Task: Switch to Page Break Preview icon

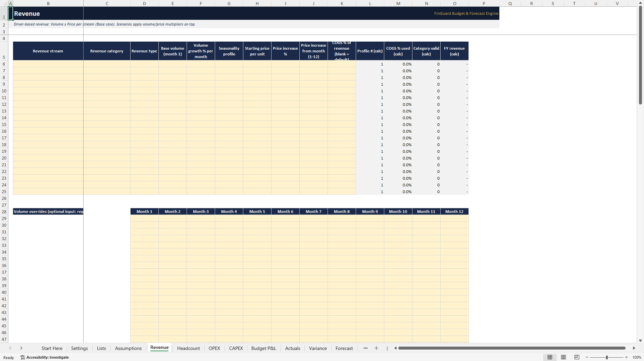Action: (x=577, y=357)
